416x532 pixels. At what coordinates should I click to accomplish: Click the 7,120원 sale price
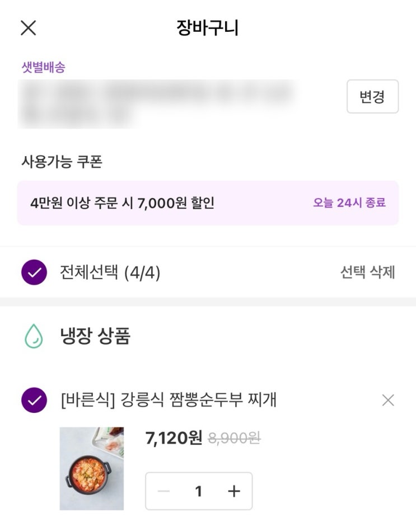(x=174, y=438)
